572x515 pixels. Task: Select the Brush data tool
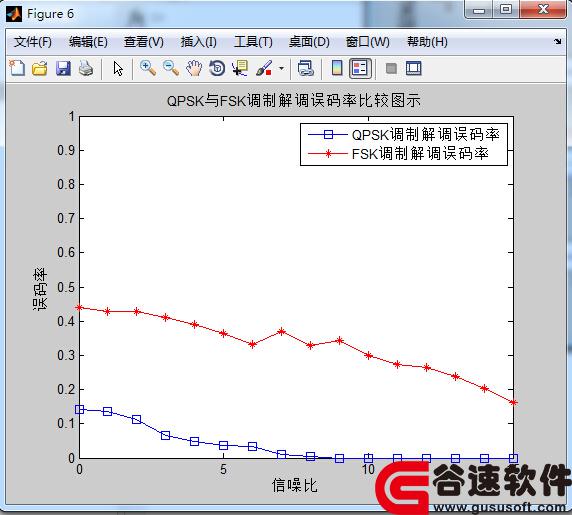click(x=264, y=68)
